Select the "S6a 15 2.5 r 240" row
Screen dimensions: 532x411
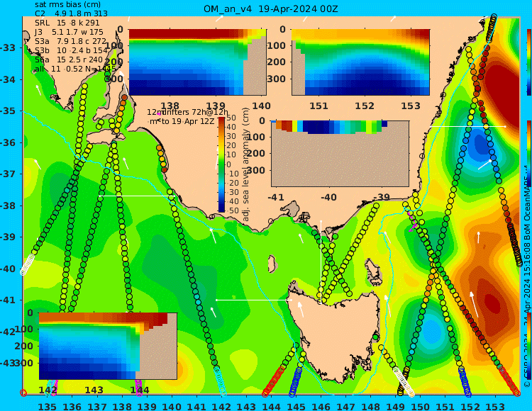click(x=69, y=60)
